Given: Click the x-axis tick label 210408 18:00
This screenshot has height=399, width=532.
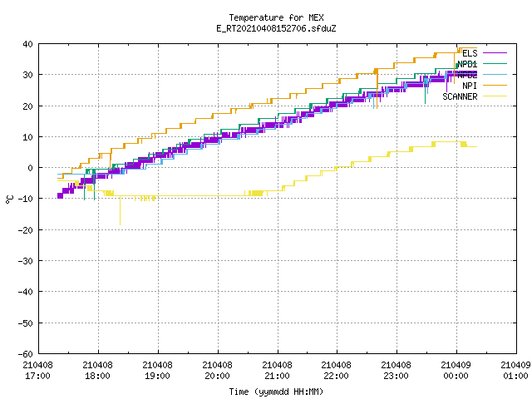Looking at the screenshot, I should (x=97, y=371).
